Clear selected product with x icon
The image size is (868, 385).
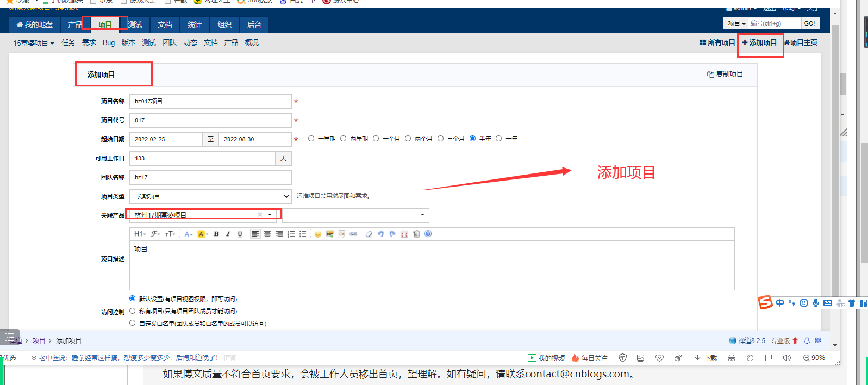click(x=260, y=215)
